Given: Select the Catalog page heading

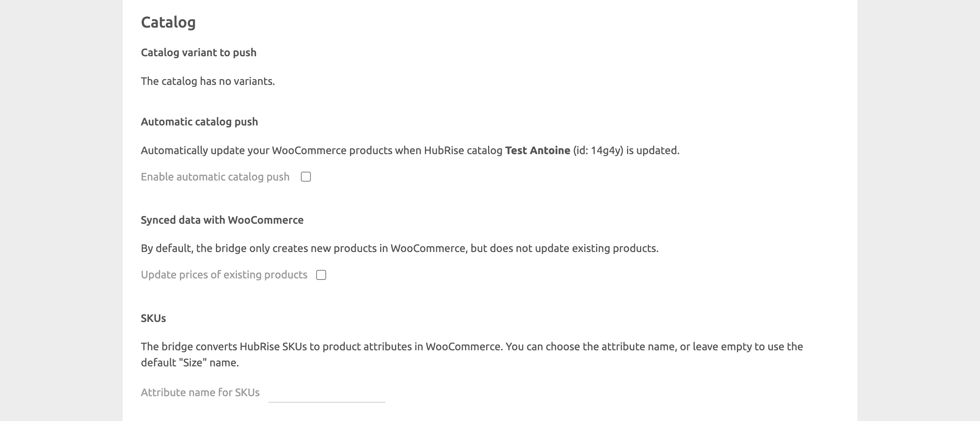Looking at the screenshot, I should pos(168,22).
